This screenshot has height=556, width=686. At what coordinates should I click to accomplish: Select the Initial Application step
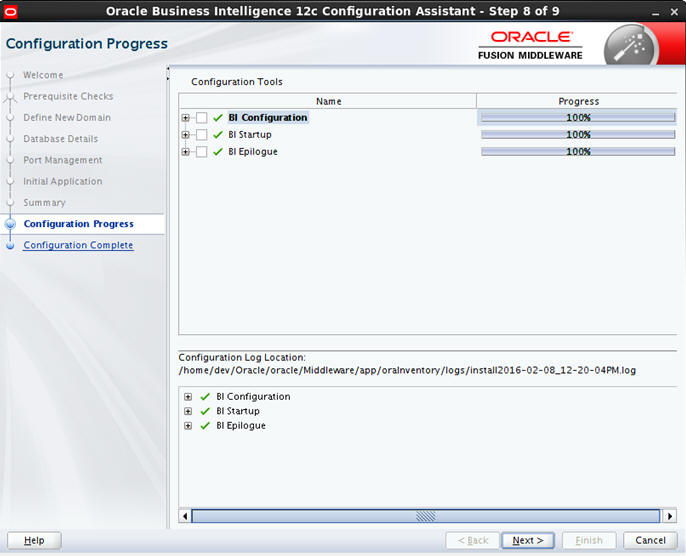click(63, 182)
